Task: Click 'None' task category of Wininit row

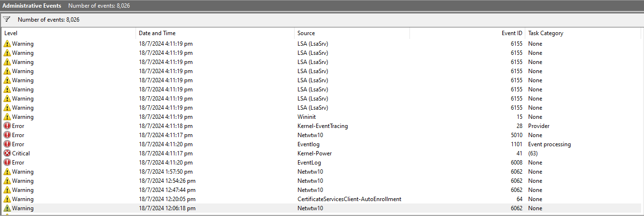Action: pos(535,117)
